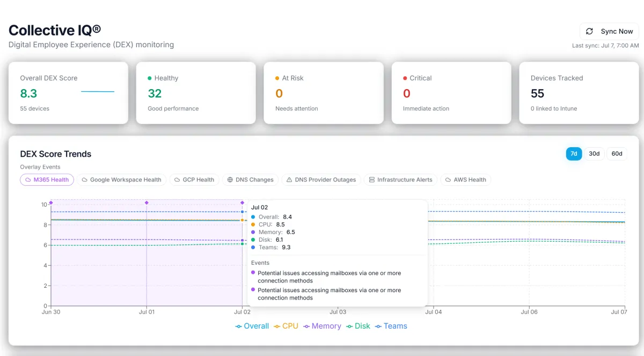Open the Devices Tracked card

click(x=579, y=93)
